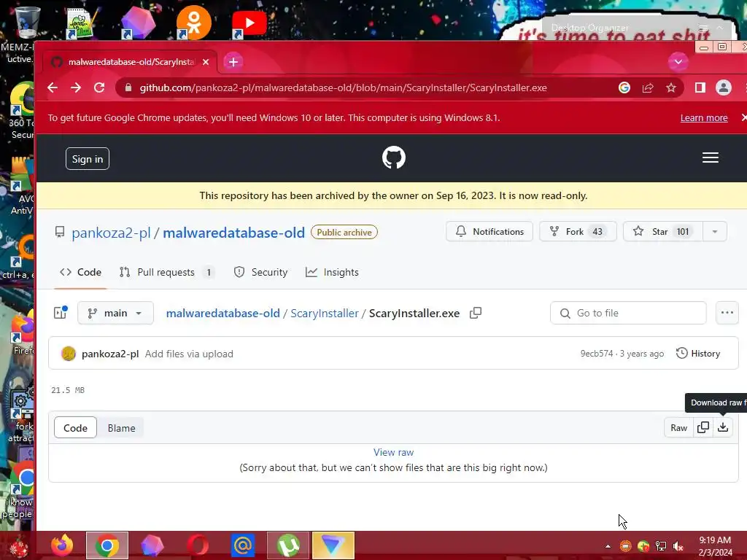Image resolution: width=747 pixels, height=560 pixels.
Task: Go back with Chrome's back arrow
Action: point(53,87)
